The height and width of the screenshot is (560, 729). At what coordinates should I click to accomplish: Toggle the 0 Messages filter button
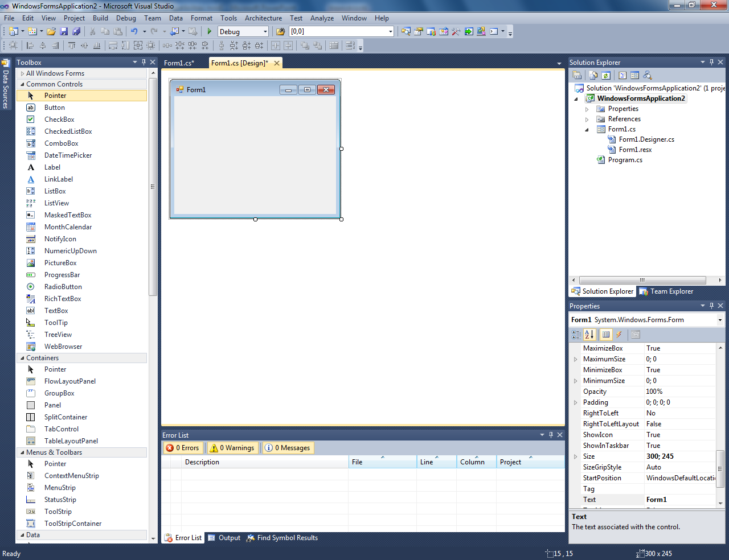(x=288, y=448)
